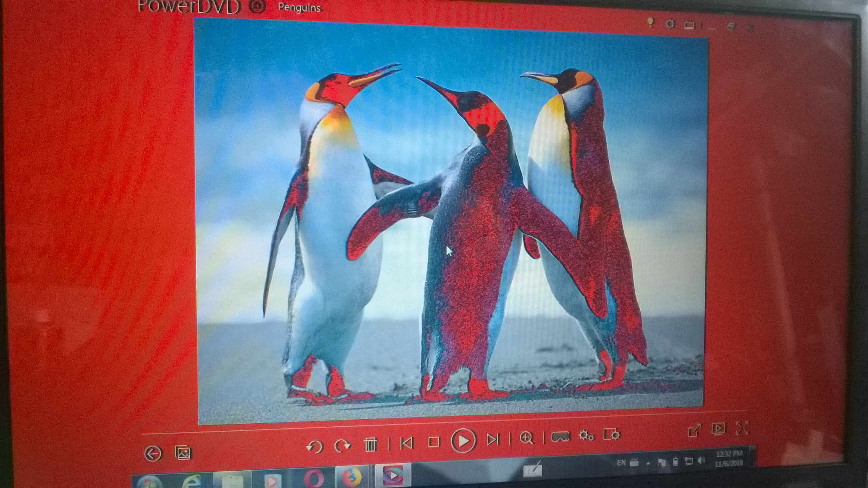Open the zoom magnifier control
The width and height of the screenshot is (868, 488).
pyautogui.click(x=527, y=438)
